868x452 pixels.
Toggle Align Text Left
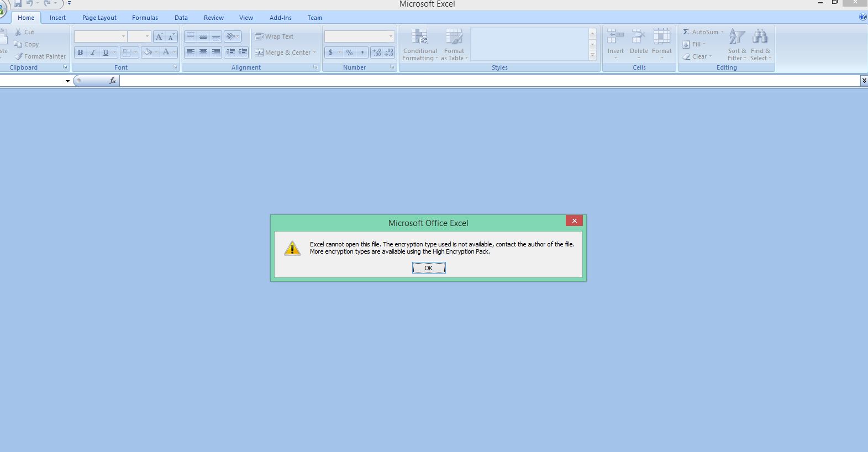(191, 52)
